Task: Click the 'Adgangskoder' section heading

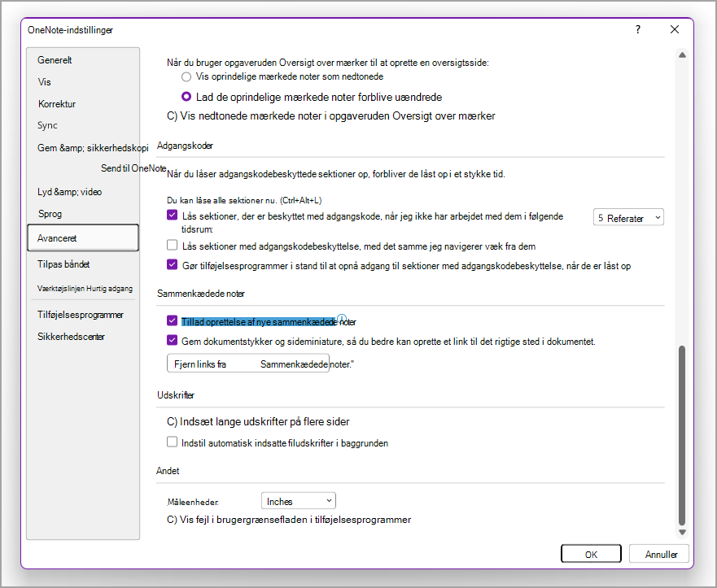Action: [x=185, y=146]
